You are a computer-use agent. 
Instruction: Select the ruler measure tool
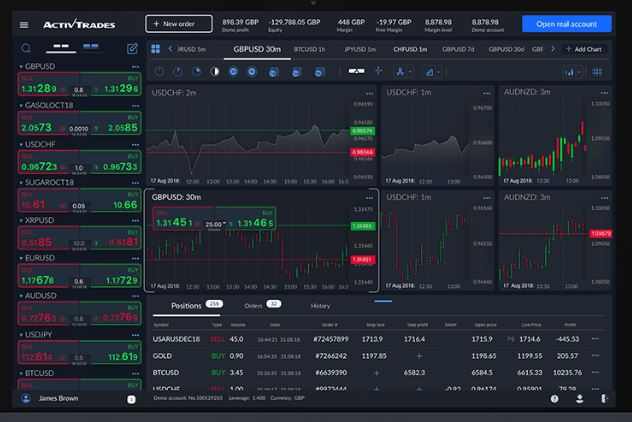[356, 71]
